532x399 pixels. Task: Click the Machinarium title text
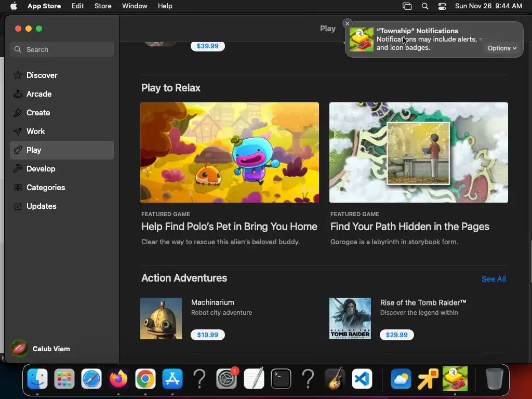point(212,302)
